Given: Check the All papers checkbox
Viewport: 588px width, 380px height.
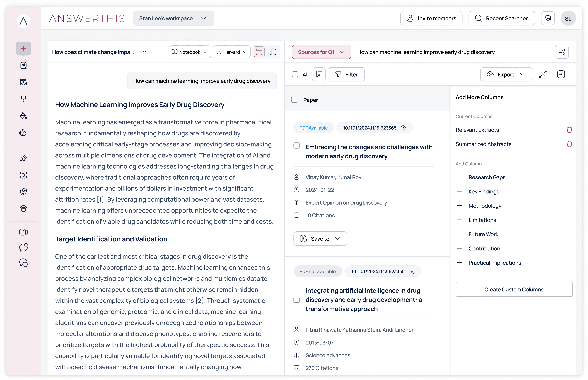Looking at the screenshot, I should click(x=295, y=74).
